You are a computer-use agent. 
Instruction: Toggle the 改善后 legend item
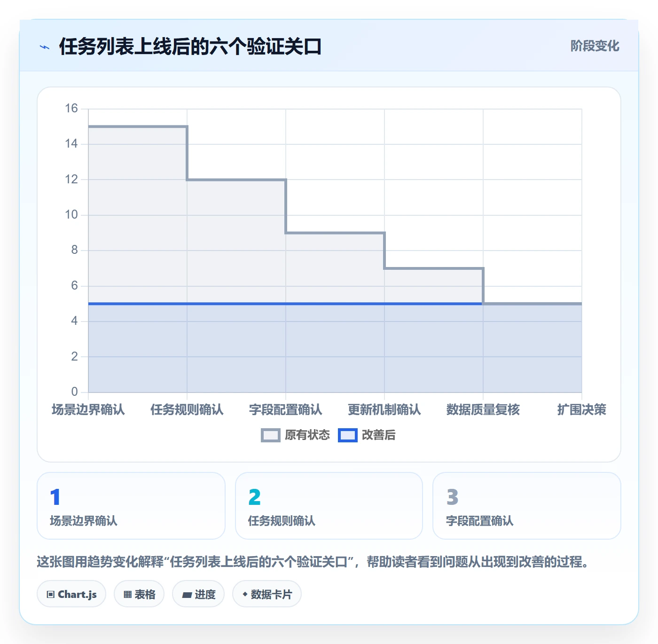pyautogui.click(x=367, y=435)
